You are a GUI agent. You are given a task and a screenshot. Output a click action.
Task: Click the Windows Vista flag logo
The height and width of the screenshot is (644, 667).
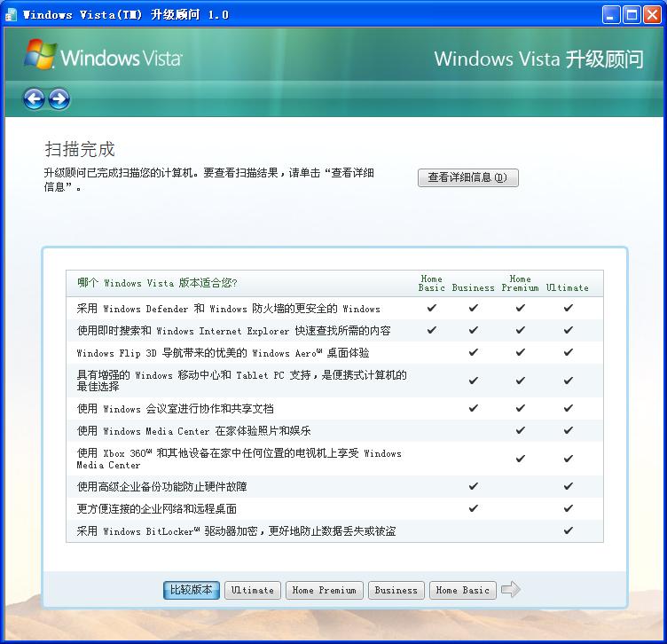[x=40, y=54]
